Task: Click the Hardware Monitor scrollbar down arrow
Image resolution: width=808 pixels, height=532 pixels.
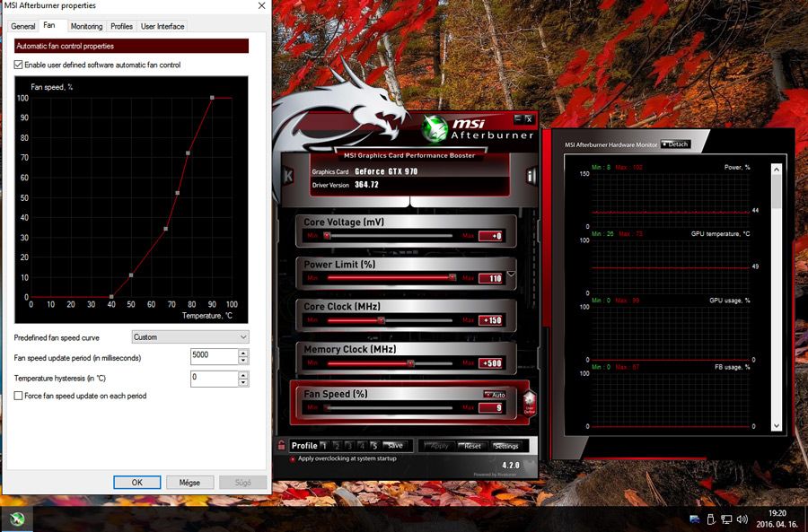Action: pos(777,426)
